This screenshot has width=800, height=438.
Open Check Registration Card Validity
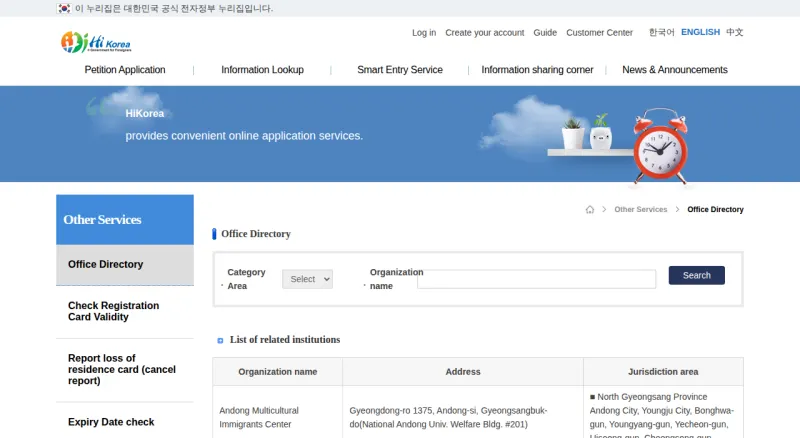(x=125, y=311)
